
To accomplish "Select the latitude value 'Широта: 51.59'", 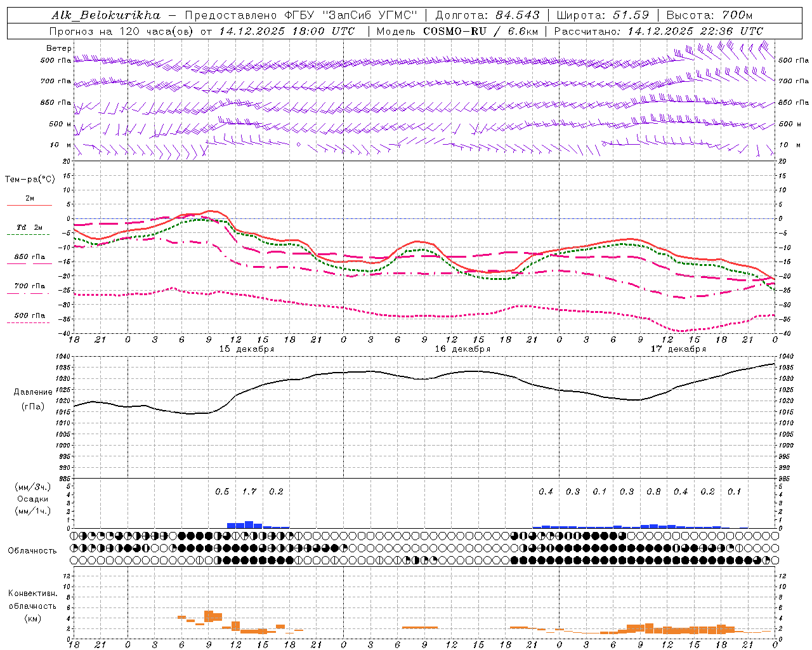I will 603,15.
